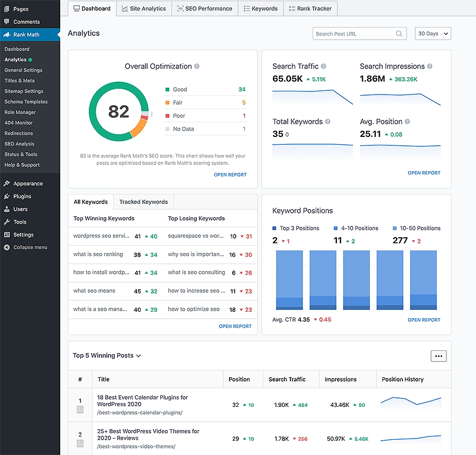Collapse the Top 5 Winning Posts section
Image resolution: width=476 pixels, height=455 pixels.
pyautogui.click(x=138, y=356)
